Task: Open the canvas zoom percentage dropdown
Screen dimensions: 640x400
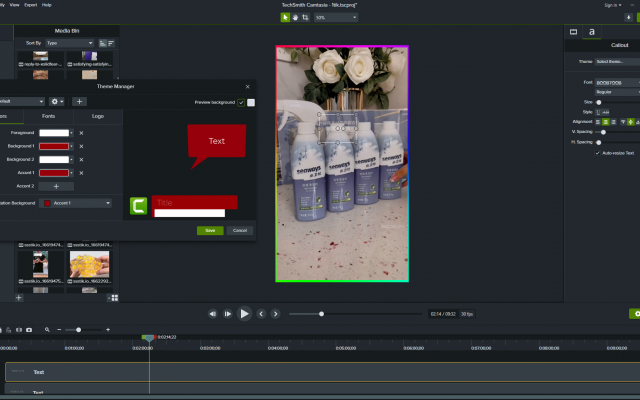Action: click(x=336, y=18)
